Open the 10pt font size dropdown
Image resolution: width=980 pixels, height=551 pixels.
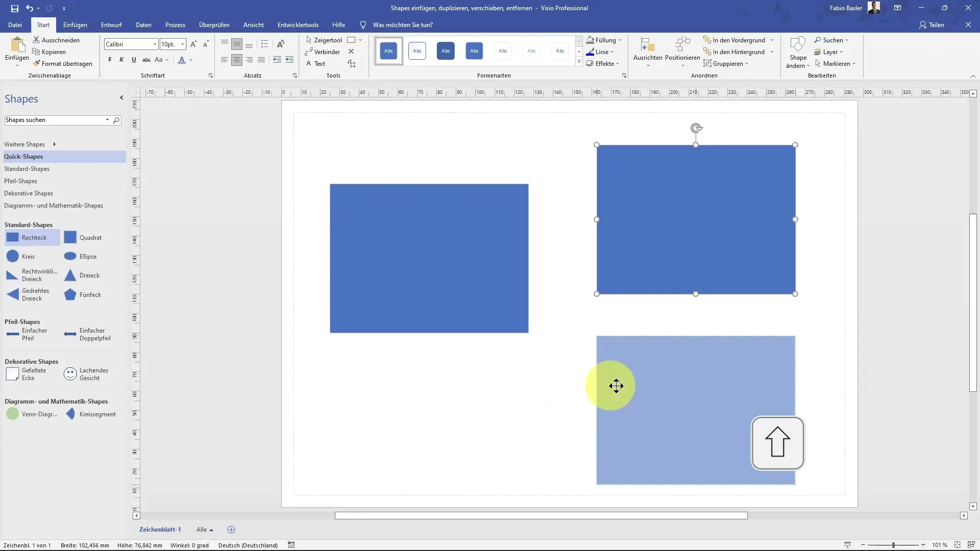[x=182, y=44]
